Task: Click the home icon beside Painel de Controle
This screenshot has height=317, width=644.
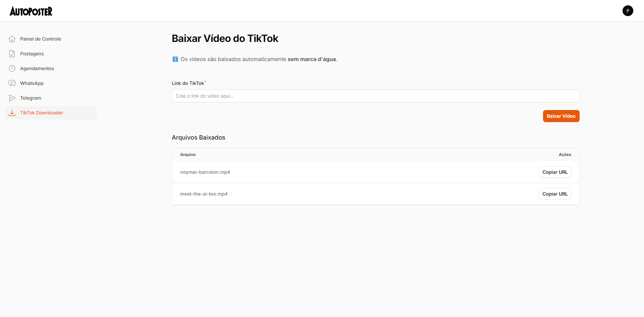Action: point(12,39)
